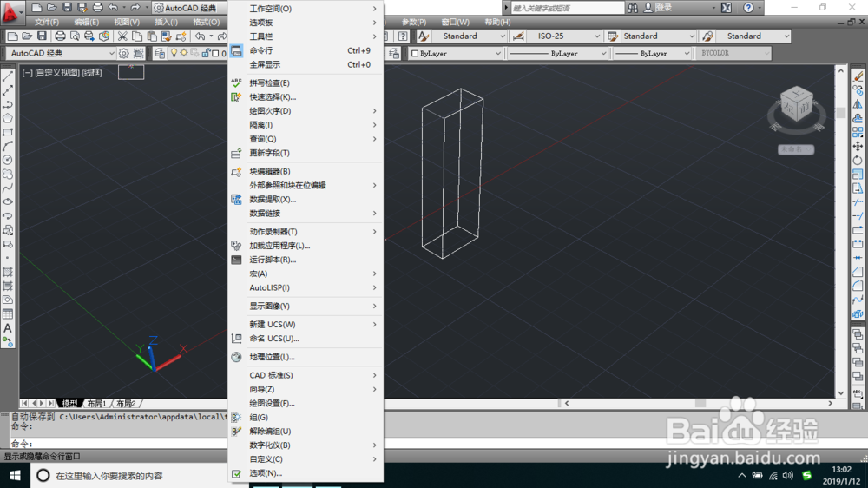
Task: Click the Windows taskbar search box
Action: pyautogui.click(x=130, y=476)
